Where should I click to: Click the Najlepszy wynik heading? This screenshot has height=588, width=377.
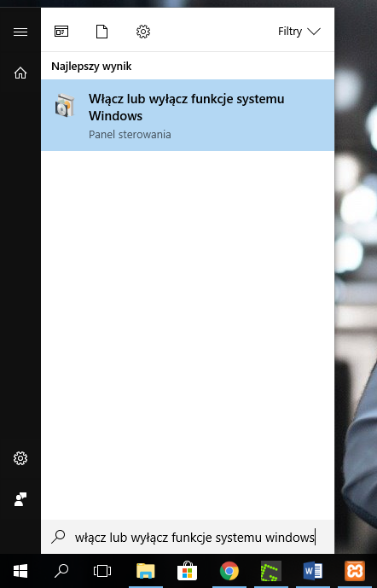pyautogui.click(x=91, y=67)
